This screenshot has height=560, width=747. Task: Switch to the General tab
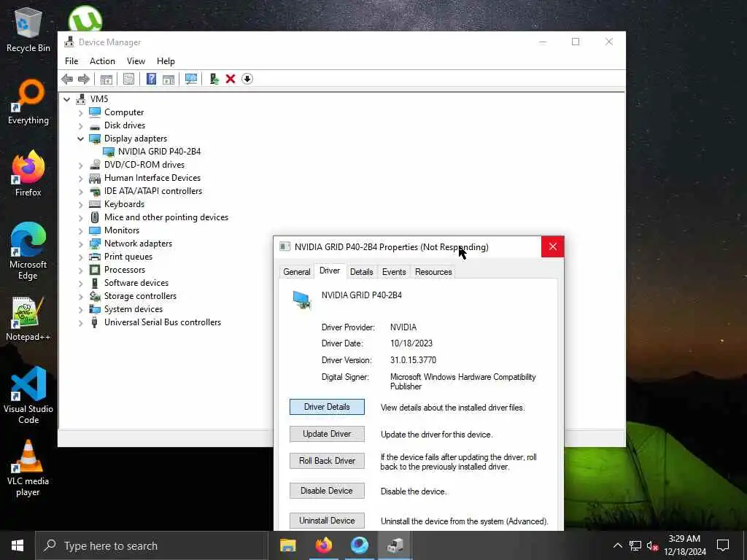click(x=296, y=272)
